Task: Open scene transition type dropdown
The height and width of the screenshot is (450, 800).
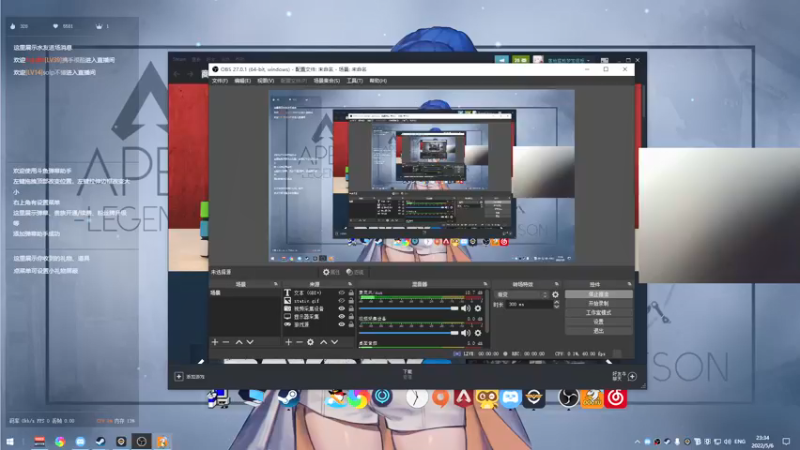Action: click(521, 294)
